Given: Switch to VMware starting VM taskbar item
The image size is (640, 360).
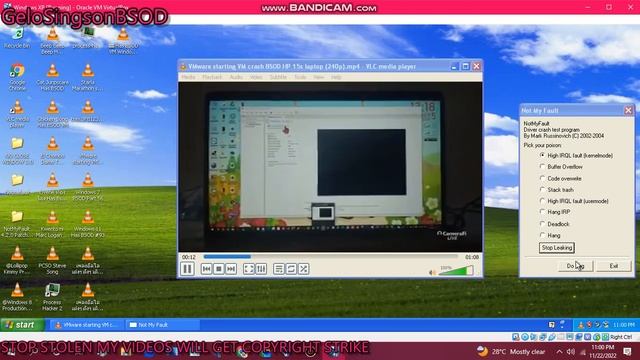Looking at the screenshot, I should [x=86, y=325].
